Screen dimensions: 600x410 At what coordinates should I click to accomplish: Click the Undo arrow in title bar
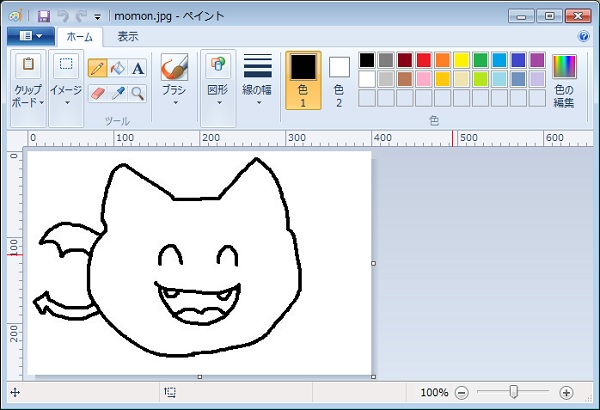tap(63, 16)
